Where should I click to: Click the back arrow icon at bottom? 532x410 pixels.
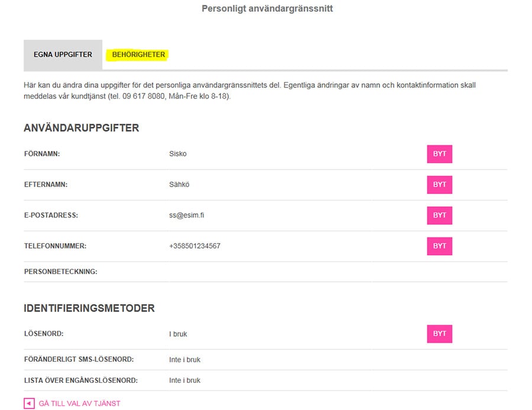coord(29,404)
